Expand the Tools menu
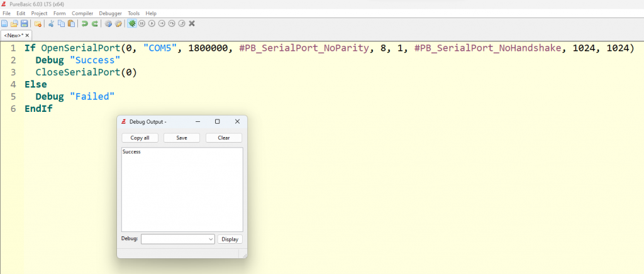Screen dimensions: 644x274 (x=133, y=13)
